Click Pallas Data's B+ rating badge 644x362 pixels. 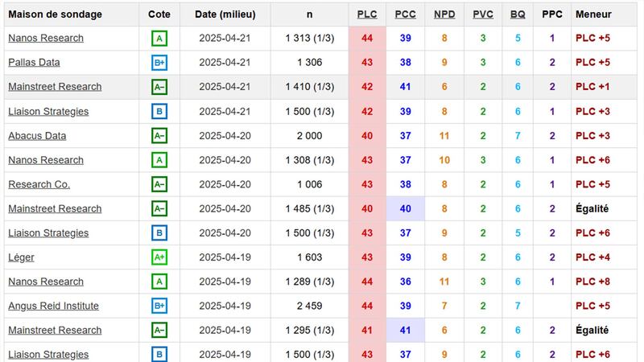(x=159, y=63)
